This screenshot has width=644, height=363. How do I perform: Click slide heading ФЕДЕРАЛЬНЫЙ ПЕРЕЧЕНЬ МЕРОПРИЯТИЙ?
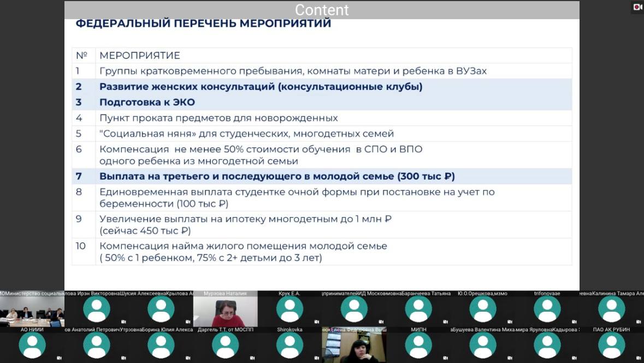pyautogui.click(x=203, y=23)
